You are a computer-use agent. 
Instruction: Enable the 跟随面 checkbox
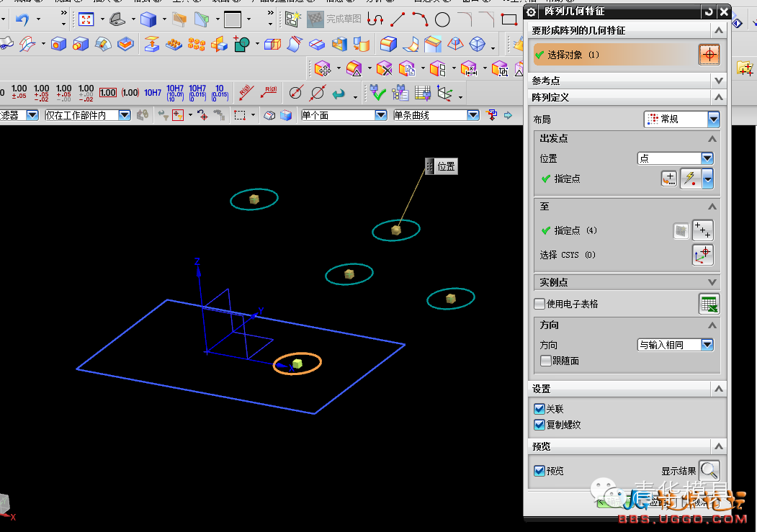545,361
